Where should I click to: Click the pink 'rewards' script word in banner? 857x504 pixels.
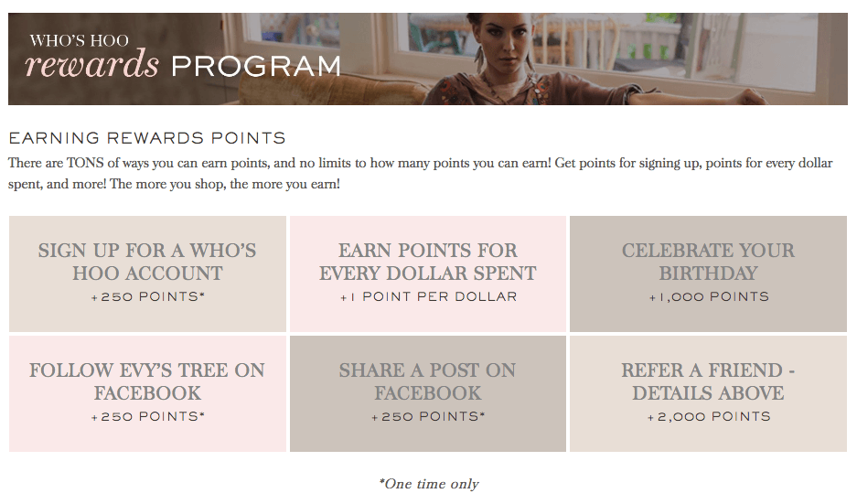click(91, 64)
